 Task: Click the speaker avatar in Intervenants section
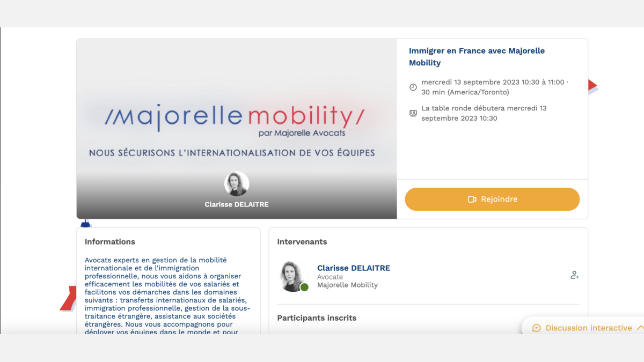[292, 276]
